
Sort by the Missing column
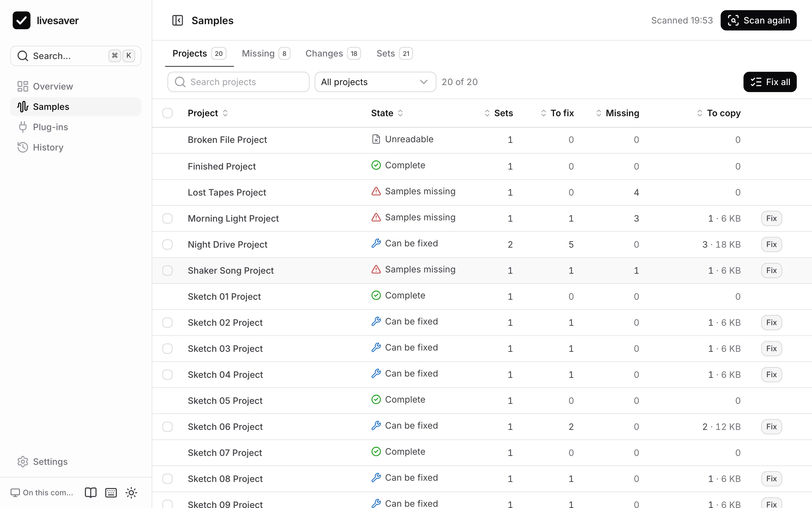[617, 113]
